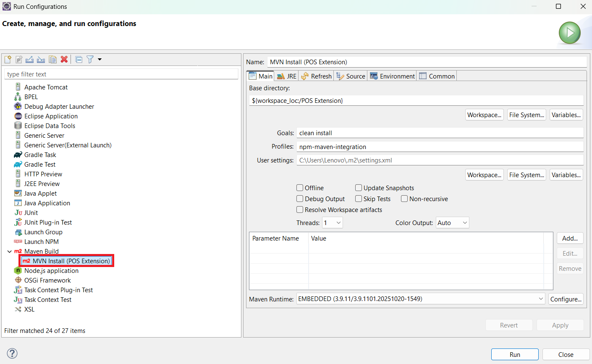Click the Export launch configuration icon
Image resolution: width=592 pixels, height=364 pixels.
[x=29, y=60]
